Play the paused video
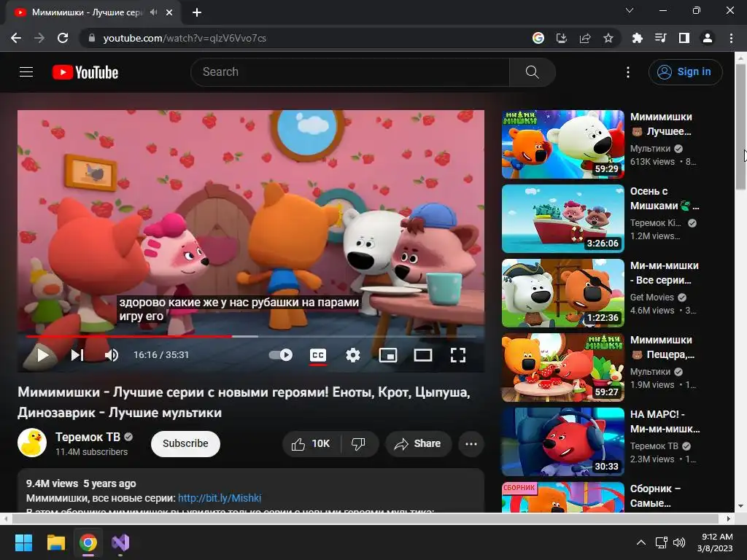Viewport: 747px width, 560px height. (x=43, y=355)
